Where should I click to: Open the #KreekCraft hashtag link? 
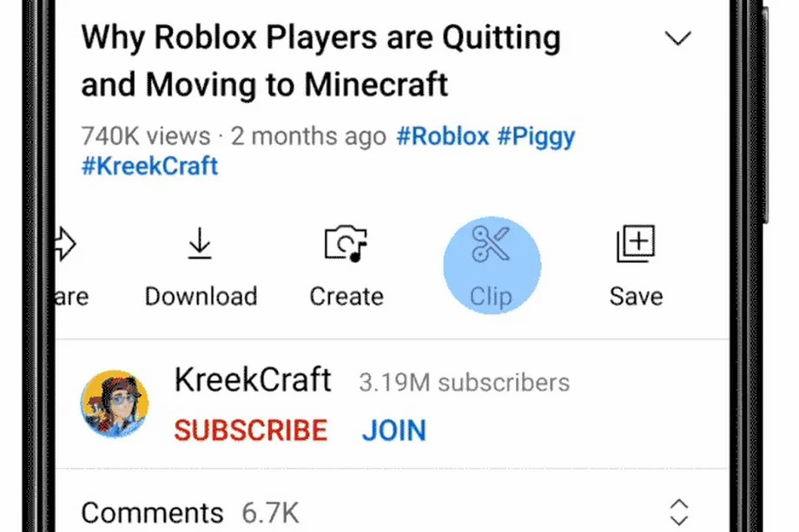point(149,166)
